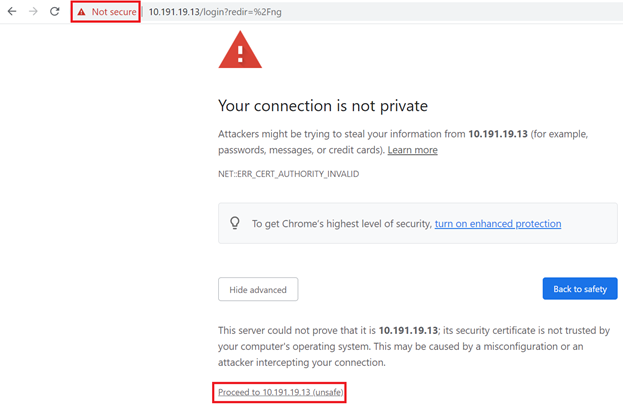This screenshot has height=405, width=623.
Task: Click the browser back arrow
Action: [12, 12]
